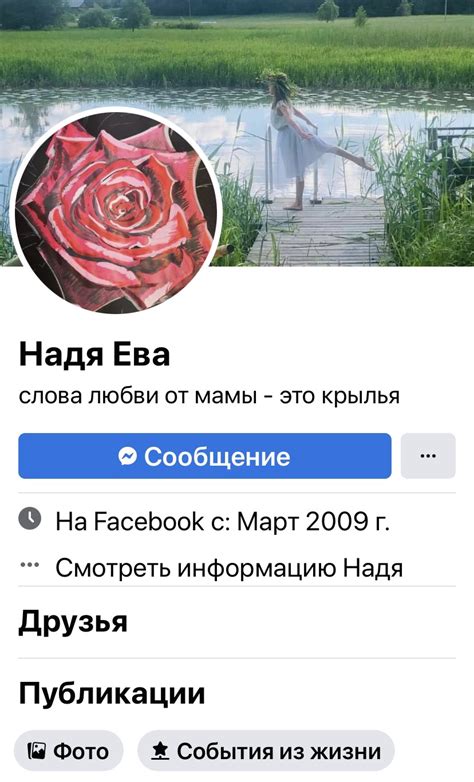
Task: Select the Фото filter chip
Action: pos(68,751)
